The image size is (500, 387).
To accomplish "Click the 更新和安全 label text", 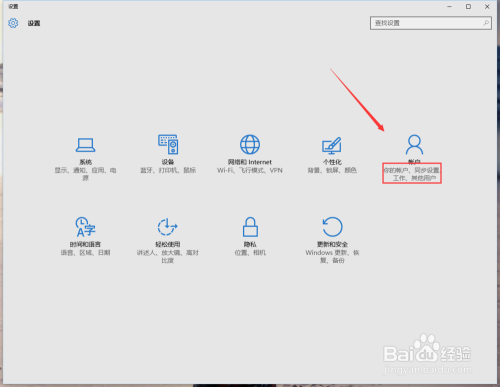I will click(x=332, y=244).
